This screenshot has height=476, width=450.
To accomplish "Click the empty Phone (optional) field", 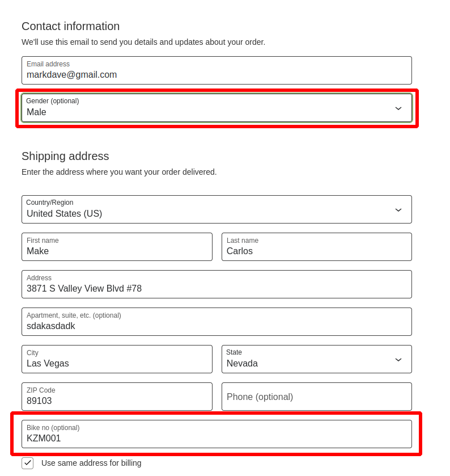I will coord(316,397).
